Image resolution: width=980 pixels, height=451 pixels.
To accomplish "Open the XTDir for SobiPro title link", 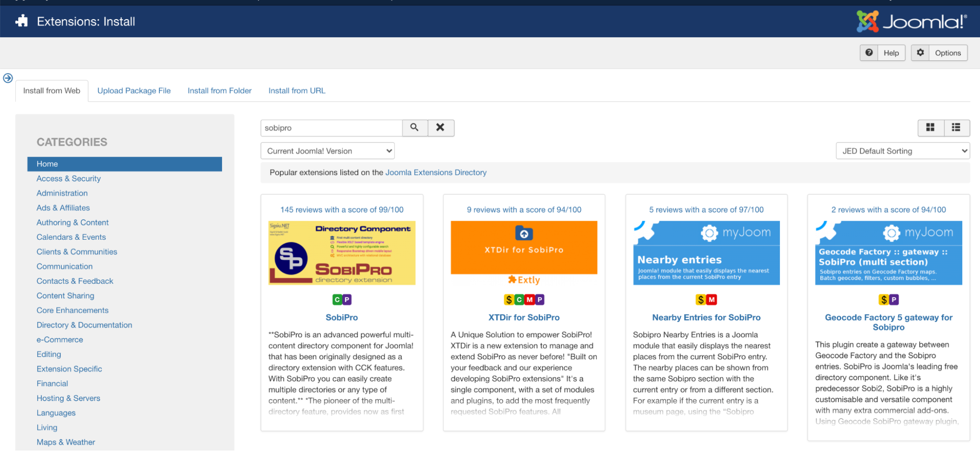I will point(524,318).
